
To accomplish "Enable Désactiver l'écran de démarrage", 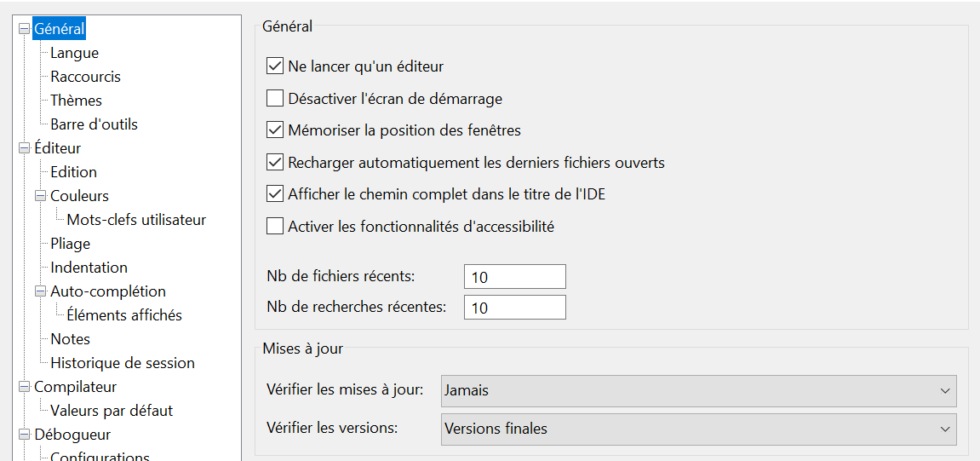I will (275, 98).
